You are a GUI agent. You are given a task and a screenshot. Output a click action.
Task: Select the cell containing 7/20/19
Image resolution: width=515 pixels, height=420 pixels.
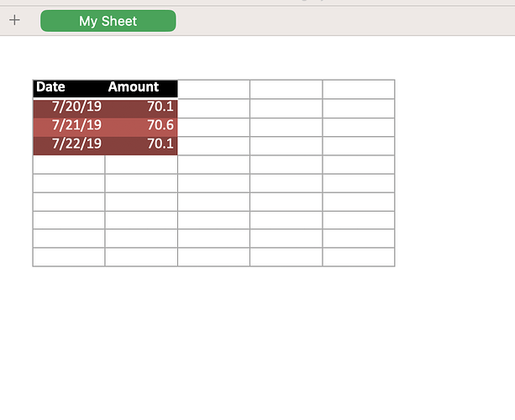click(69, 108)
